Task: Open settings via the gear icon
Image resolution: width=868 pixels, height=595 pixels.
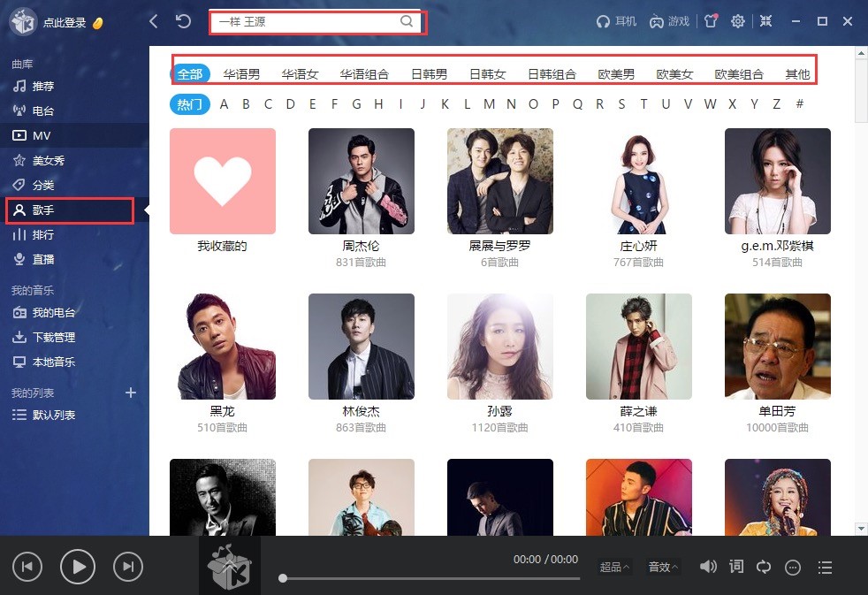Action: pos(738,21)
